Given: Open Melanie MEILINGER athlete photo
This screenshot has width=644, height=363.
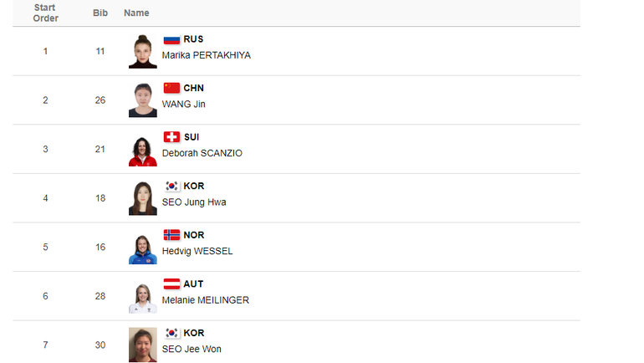Looking at the screenshot, I should tap(143, 296).
